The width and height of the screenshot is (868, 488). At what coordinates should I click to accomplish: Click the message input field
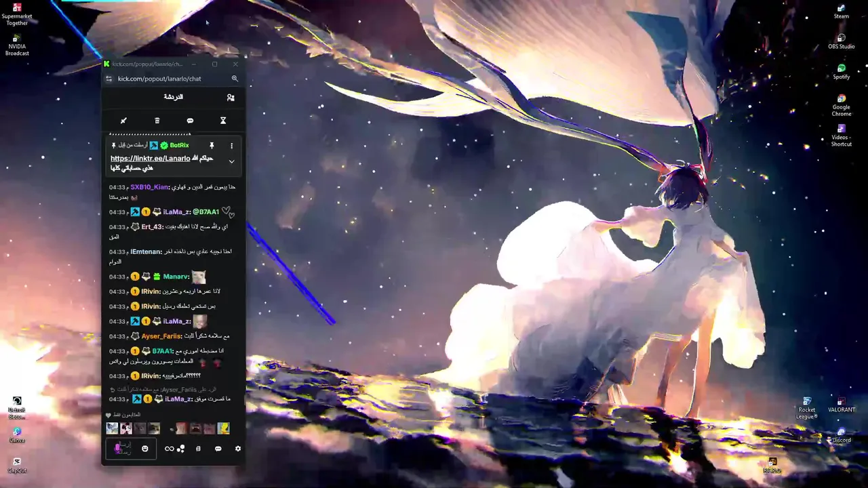coord(131,449)
